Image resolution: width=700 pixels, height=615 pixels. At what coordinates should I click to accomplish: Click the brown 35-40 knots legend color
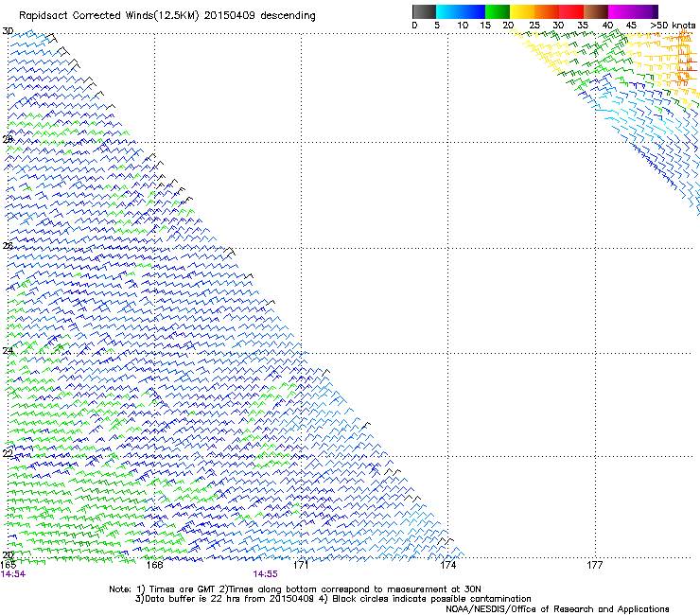click(596, 11)
